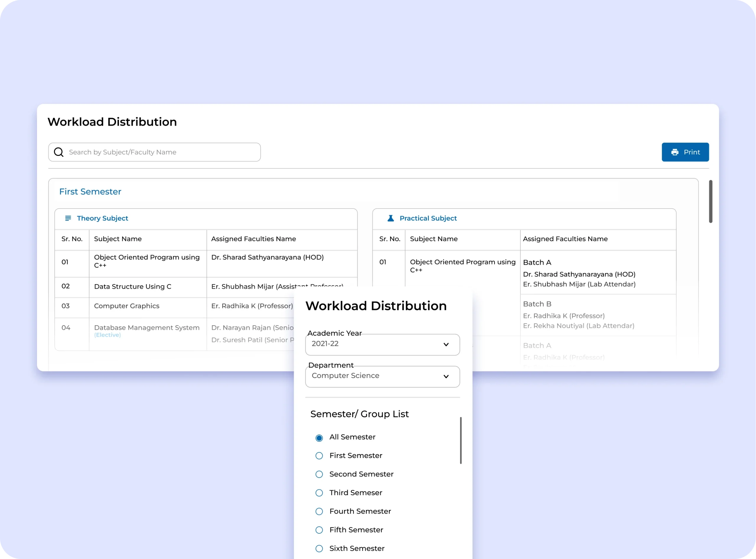Click the search magnifier icon

coord(58,152)
